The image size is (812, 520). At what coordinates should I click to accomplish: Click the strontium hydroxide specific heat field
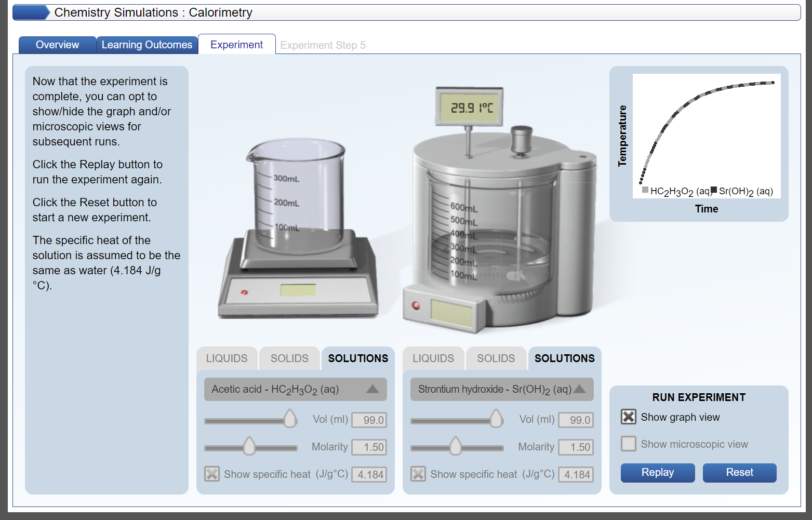tap(576, 474)
